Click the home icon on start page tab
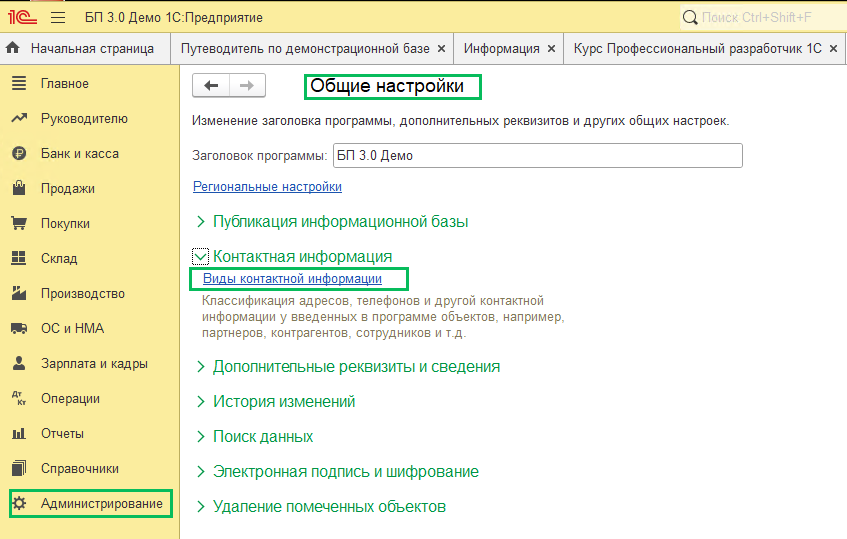847x539 pixels. [x=13, y=48]
